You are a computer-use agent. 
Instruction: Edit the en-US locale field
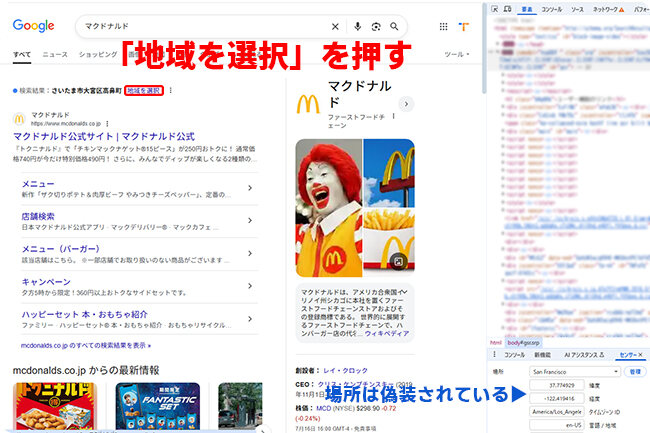click(x=557, y=425)
